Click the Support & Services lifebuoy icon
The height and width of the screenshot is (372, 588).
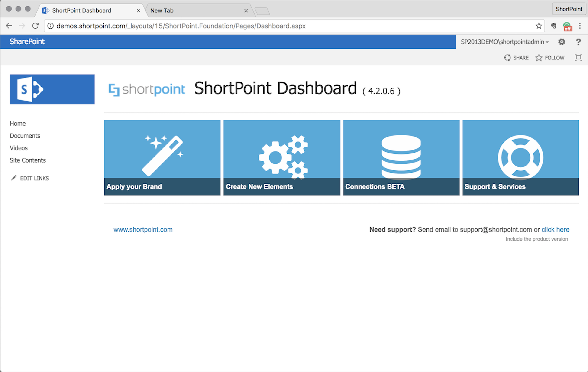point(520,157)
